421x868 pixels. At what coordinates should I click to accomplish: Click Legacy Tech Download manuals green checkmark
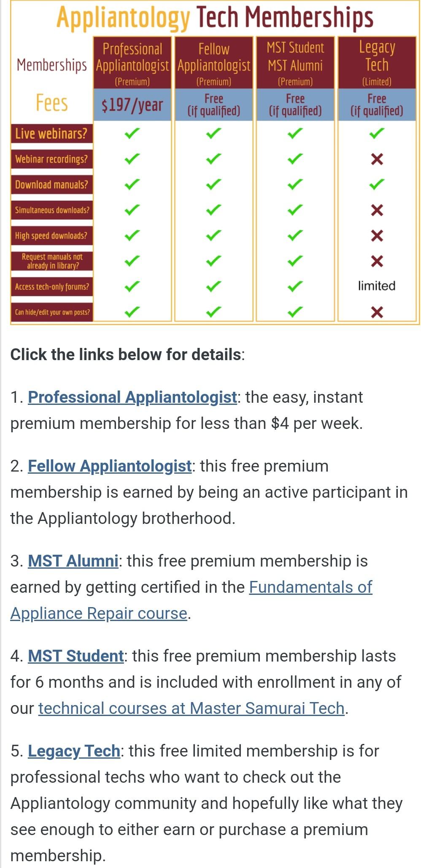tap(377, 184)
